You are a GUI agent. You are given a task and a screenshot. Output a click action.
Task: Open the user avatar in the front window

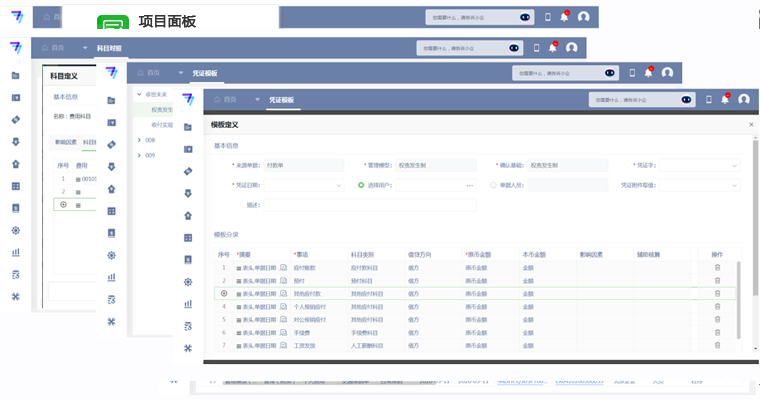(x=743, y=99)
